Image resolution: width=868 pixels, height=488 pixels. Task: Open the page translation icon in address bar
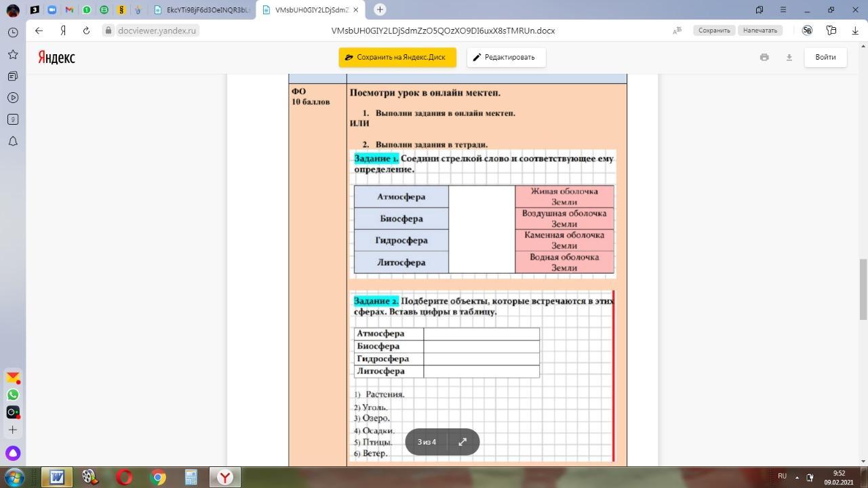point(677,30)
